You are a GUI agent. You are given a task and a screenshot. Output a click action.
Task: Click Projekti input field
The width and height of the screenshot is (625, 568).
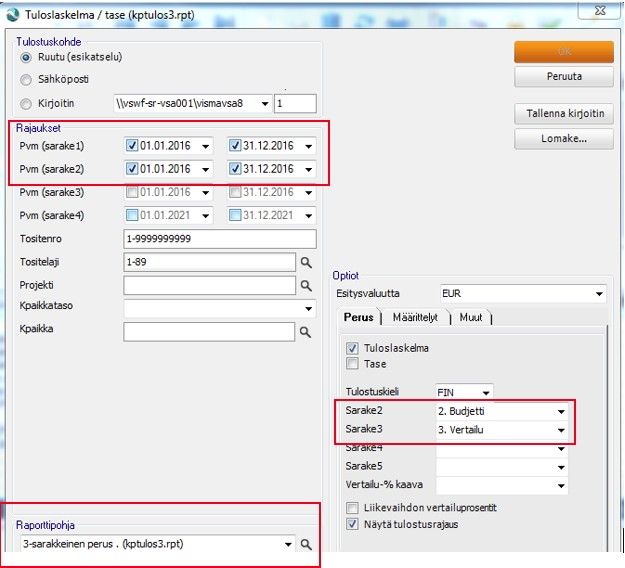point(210,285)
